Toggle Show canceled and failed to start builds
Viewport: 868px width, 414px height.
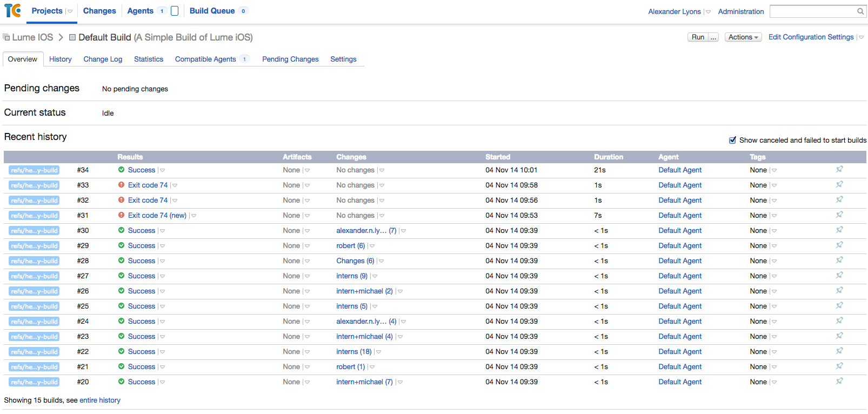[733, 141]
